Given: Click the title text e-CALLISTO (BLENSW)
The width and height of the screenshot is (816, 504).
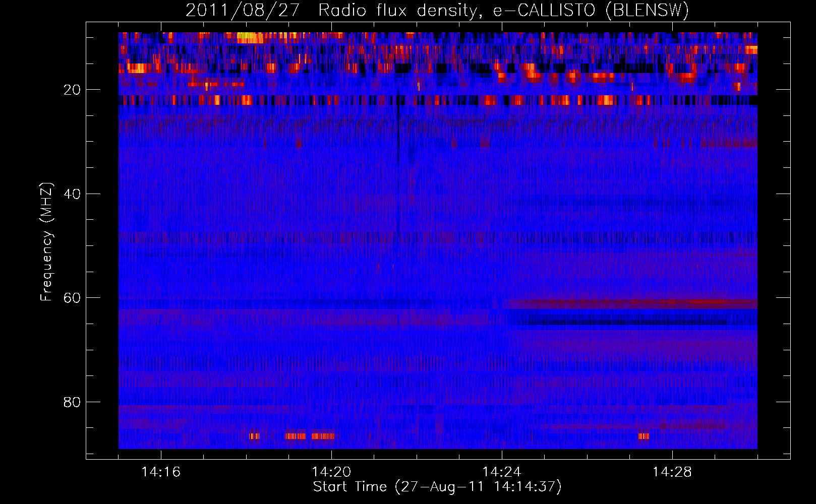Looking at the screenshot, I should [x=591, y=11].
